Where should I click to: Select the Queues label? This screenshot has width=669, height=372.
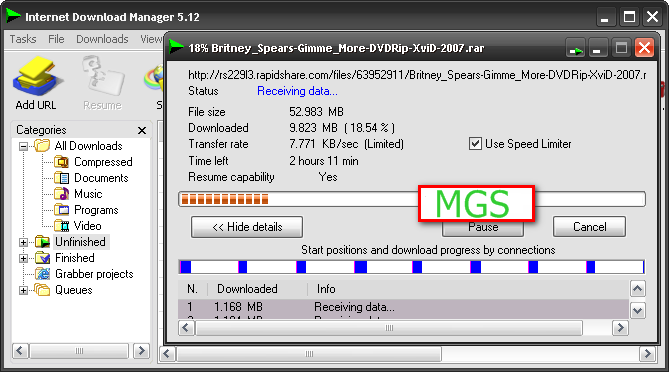click(x=73, y=290)
